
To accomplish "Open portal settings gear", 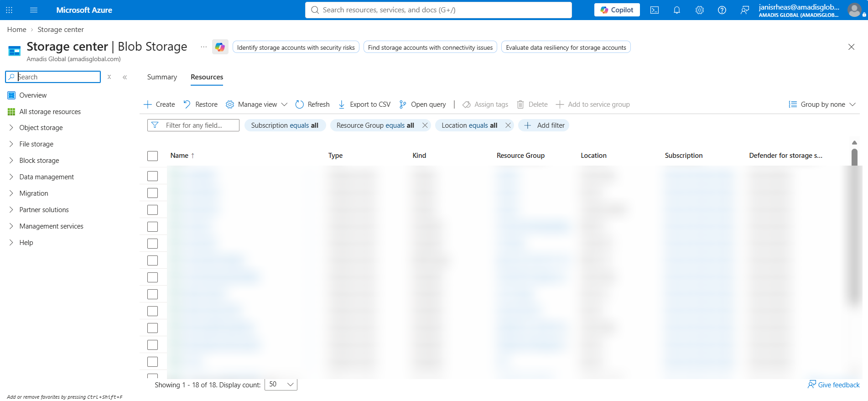I will [700, 10].
